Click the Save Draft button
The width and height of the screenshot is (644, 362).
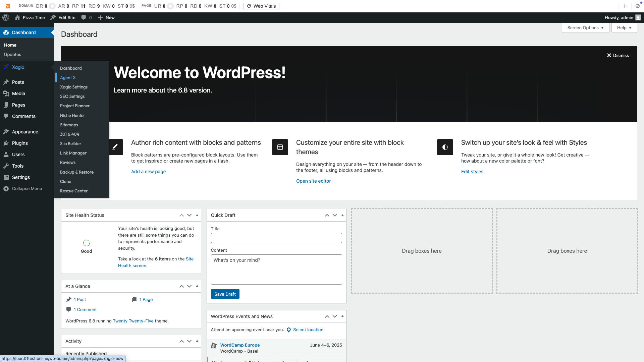[x=225, y=294]
